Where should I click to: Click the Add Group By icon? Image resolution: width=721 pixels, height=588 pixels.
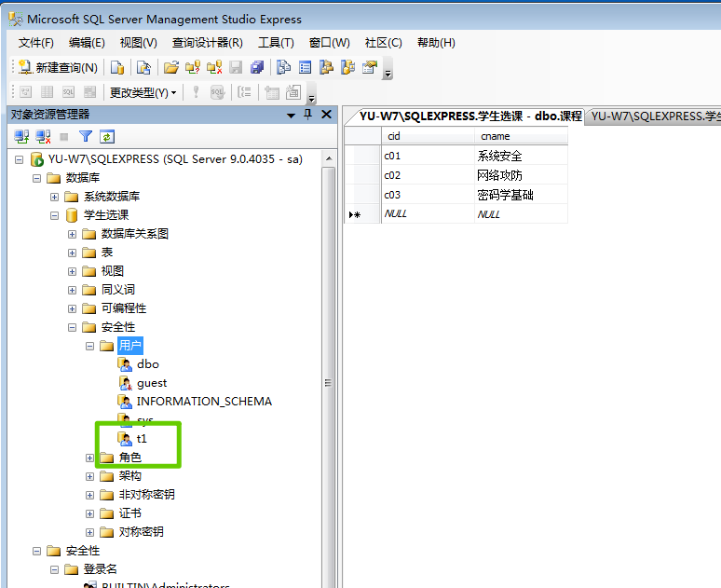[x=244, y=92]
